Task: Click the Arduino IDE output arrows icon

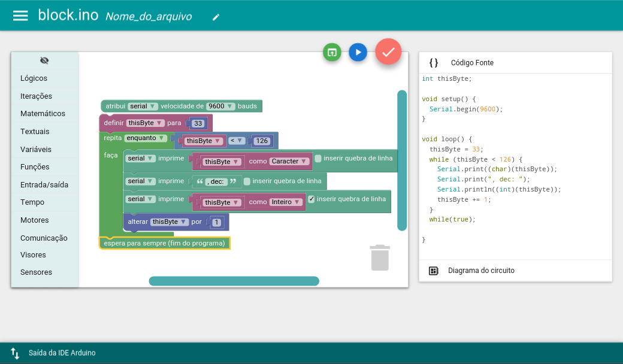Action: click(16, 353)
